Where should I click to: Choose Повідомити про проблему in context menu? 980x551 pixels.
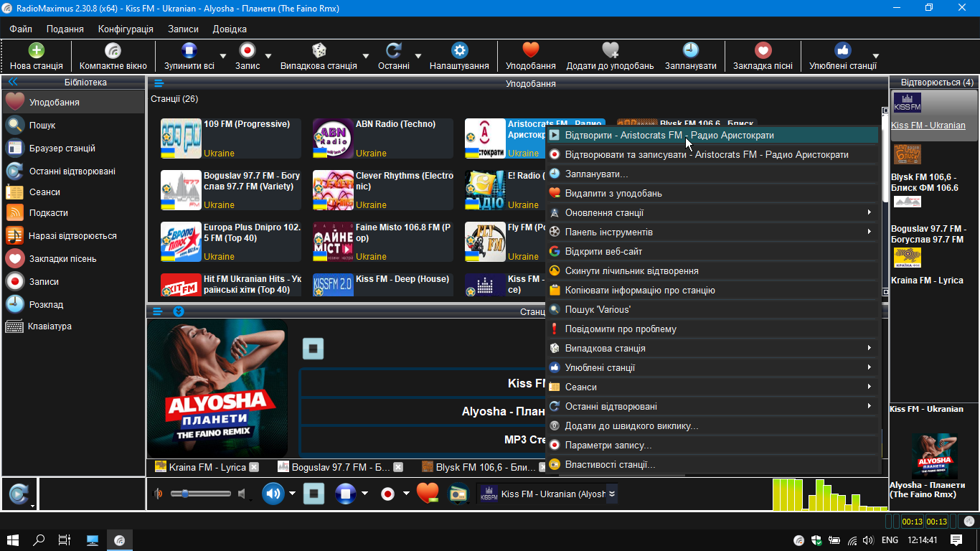click(x=712, y=329)
